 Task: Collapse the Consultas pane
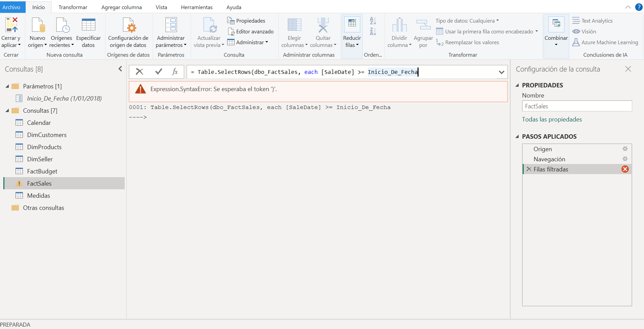(x=120, y=69)
